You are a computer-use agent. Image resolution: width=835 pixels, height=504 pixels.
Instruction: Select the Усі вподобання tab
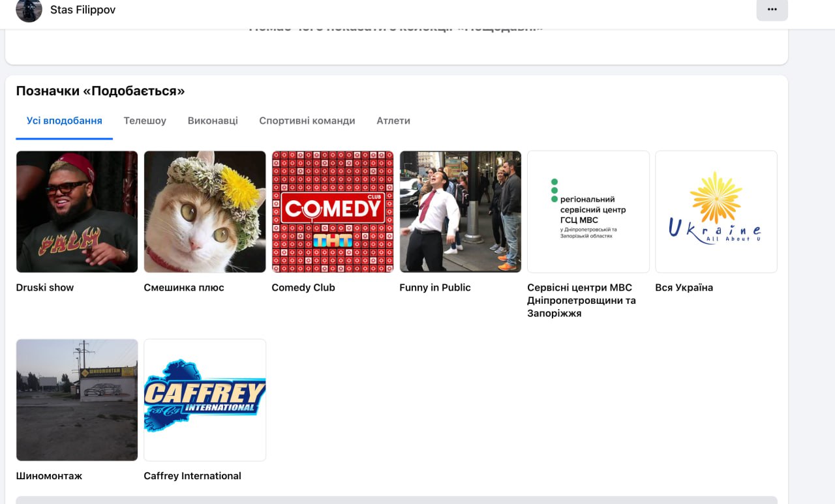tap(65, 121)
